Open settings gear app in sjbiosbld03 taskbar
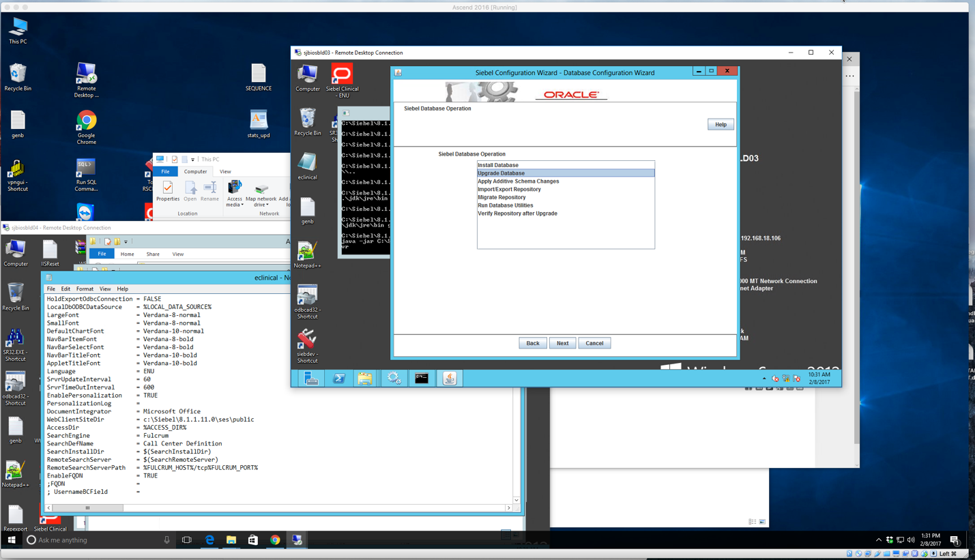Image resolution: width=975 pixels, height=560 pixels. click(x=394, y=379)
